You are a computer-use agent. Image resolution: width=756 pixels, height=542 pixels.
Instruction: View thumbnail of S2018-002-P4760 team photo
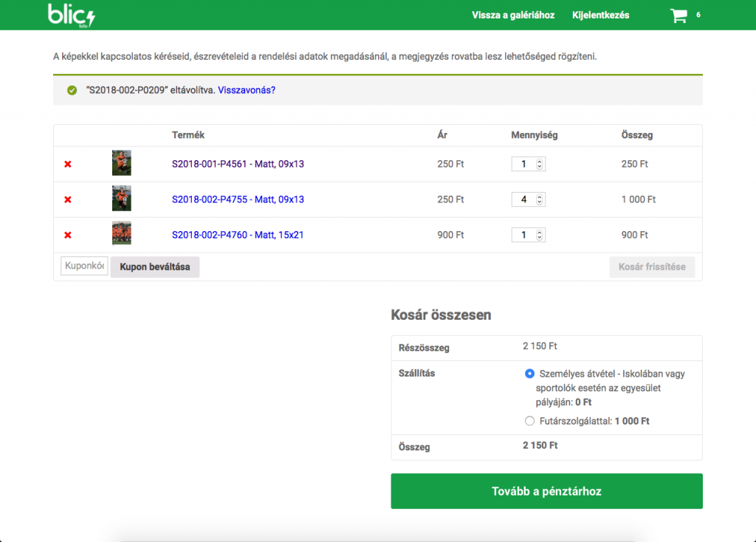coord(122,234)
